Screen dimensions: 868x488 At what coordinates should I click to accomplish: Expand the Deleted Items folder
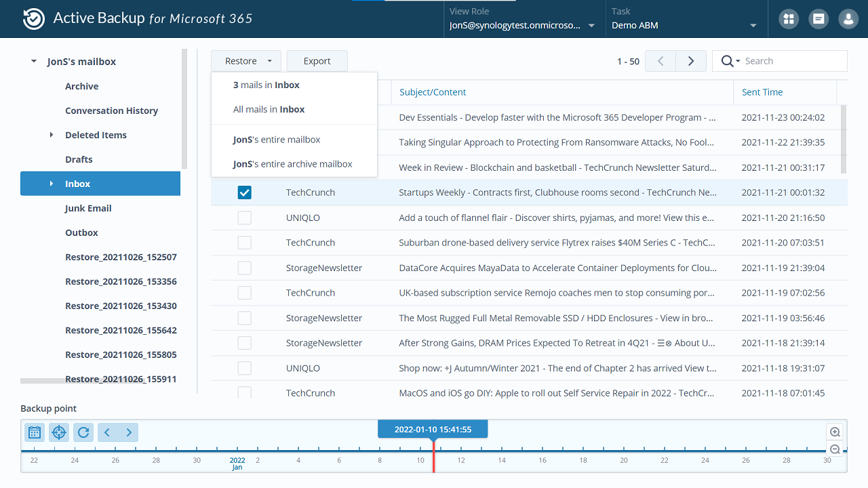pos(52,135)
